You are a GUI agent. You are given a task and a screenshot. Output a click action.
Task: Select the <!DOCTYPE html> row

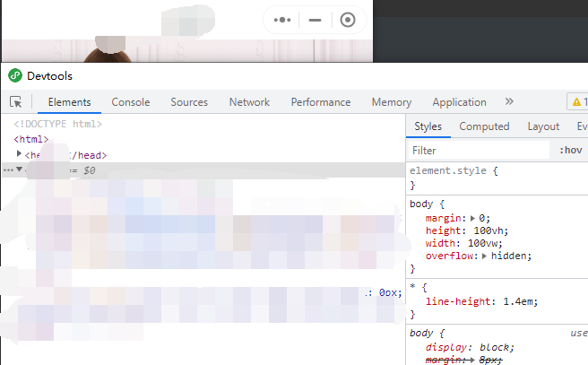pyautogui.click(x=57, y=124)
